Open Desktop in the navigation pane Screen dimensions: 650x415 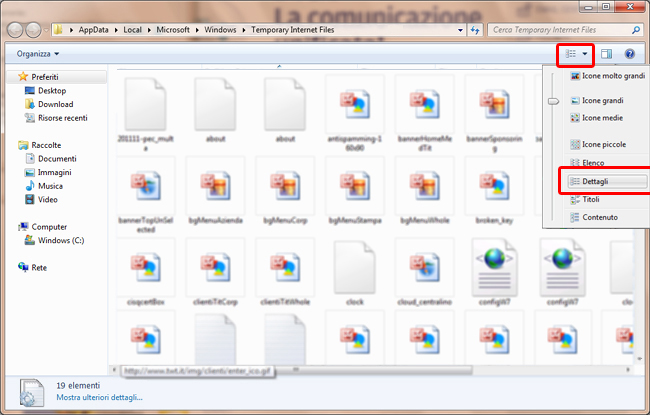pyautogui.click(x=52, y=90)
